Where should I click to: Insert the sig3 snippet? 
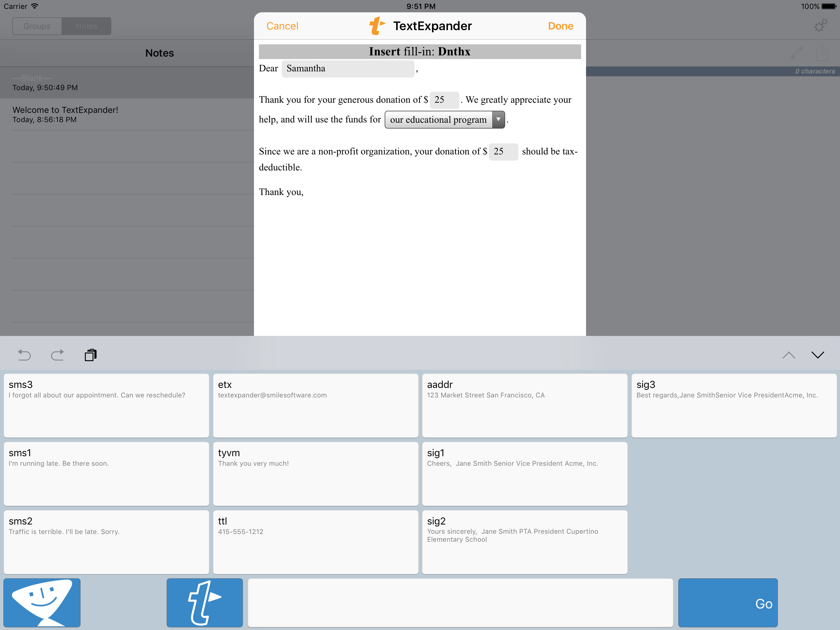(x=734, y=405)
